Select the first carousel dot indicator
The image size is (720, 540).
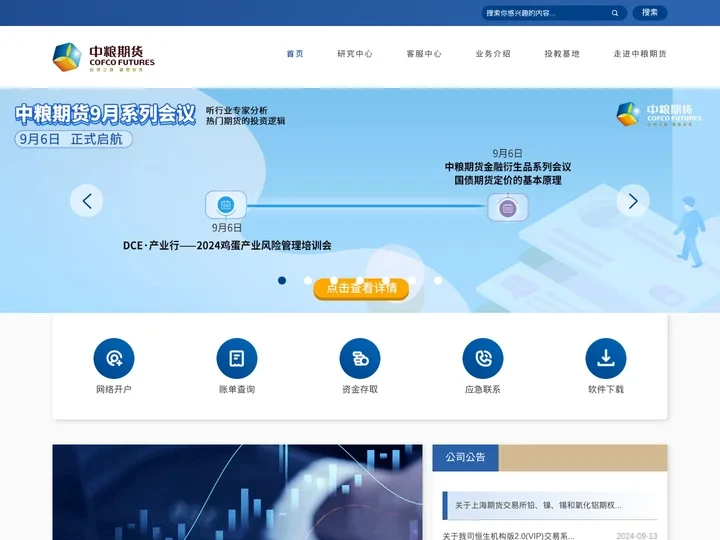point(282,280)
